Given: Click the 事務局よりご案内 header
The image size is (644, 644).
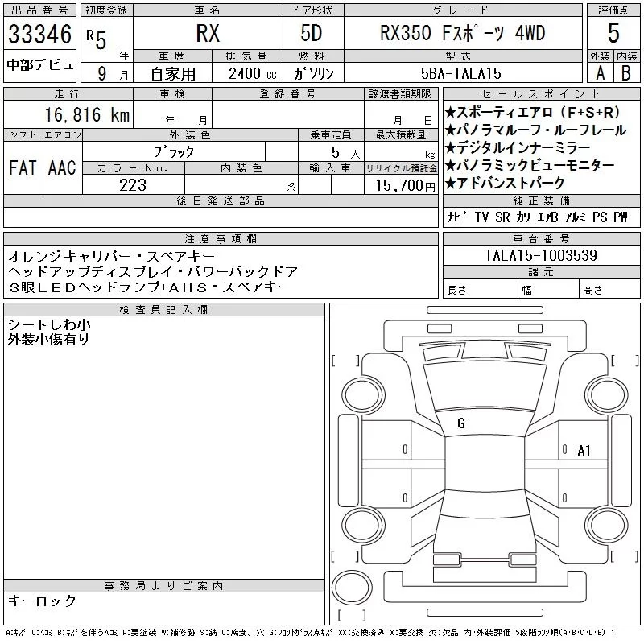Looking at the screenshot, I should (163, 586).
